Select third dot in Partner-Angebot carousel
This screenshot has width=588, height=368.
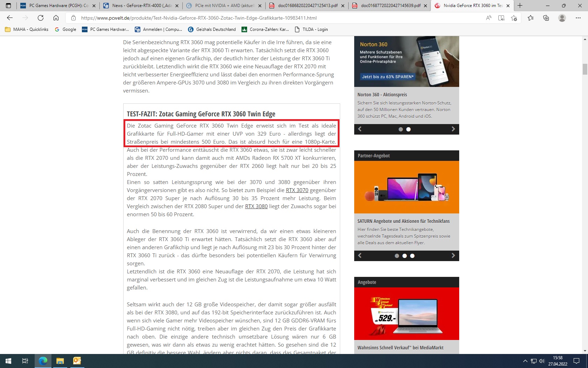[x=412, y=256]
